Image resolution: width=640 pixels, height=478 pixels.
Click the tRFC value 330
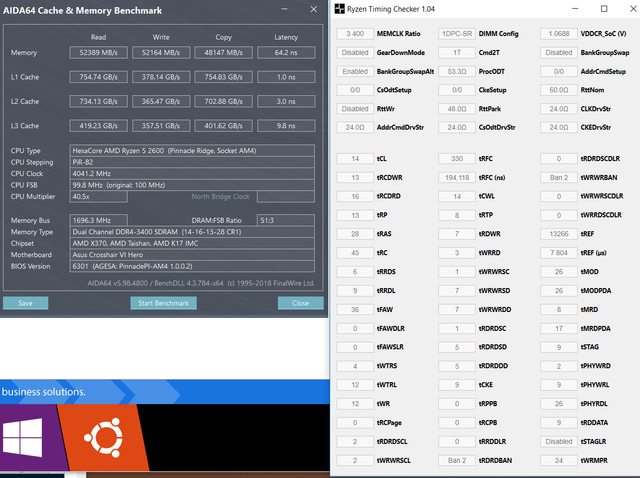(x=457, y=158)
